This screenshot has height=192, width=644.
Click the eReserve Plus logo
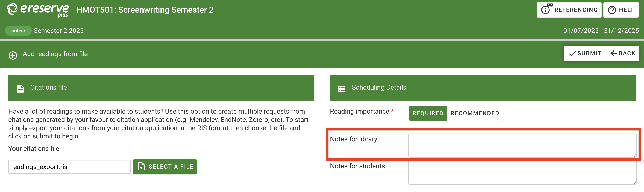pyautogui.click(x=37, y=10)
